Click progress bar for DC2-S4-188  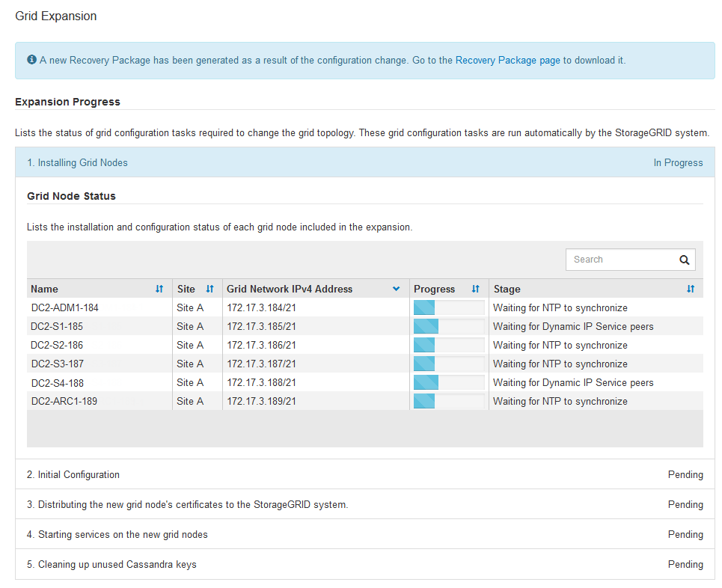tap(449, 383)
